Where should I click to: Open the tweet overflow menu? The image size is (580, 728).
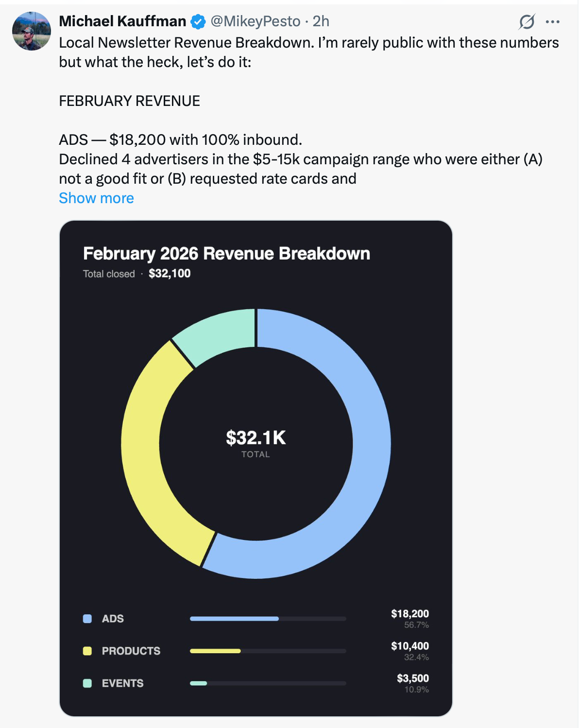click(x=553, y=21)
